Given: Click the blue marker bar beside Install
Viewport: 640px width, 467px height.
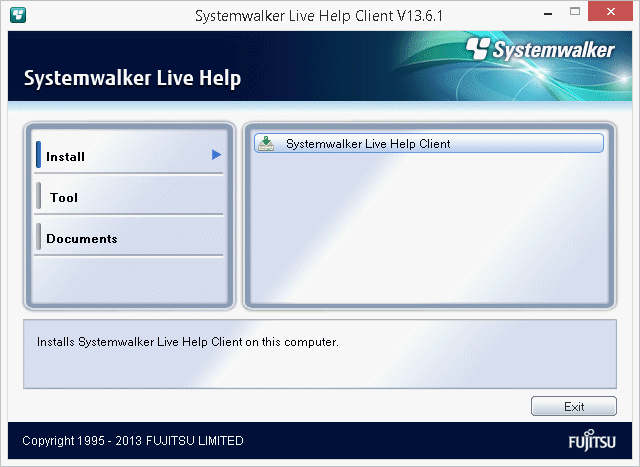Looking at the screenshot, I should (38, 156).
